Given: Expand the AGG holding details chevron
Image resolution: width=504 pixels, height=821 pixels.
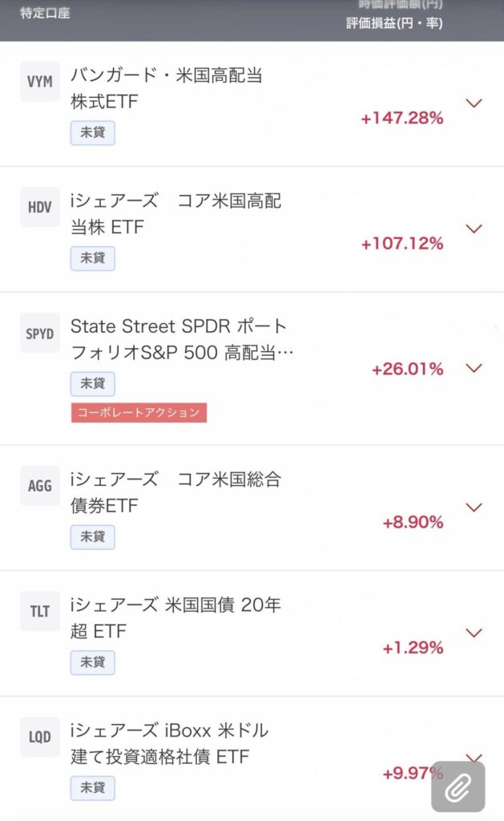Looking at the screenshot, I should point(474,507).
